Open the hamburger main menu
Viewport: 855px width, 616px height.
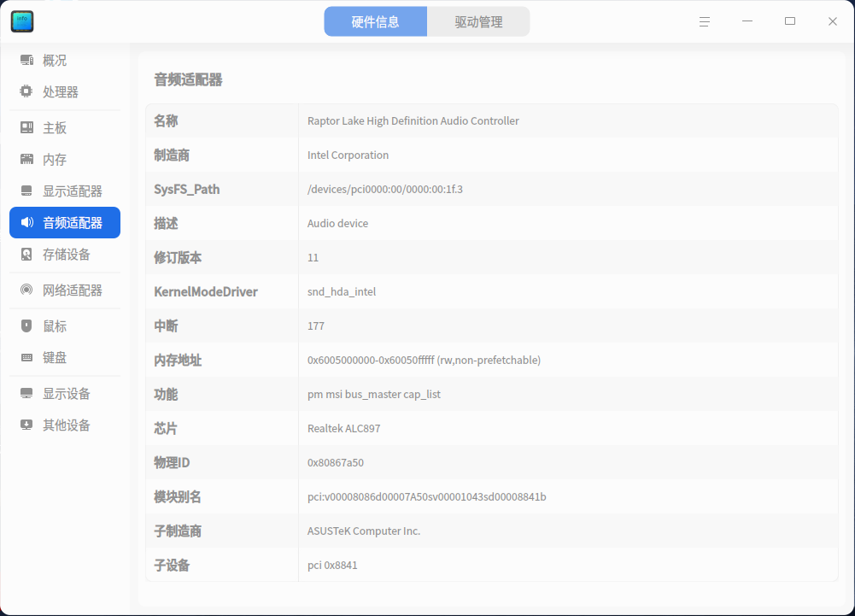(x=705, y=22)
